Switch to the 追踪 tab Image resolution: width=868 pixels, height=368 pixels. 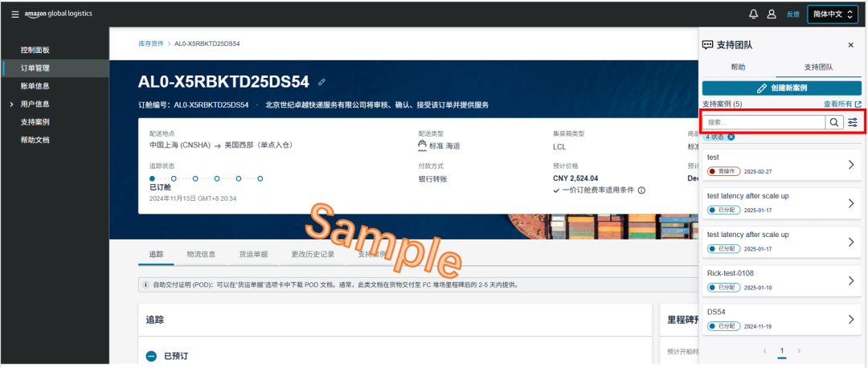pyautogui.click(x=156, y=254)
